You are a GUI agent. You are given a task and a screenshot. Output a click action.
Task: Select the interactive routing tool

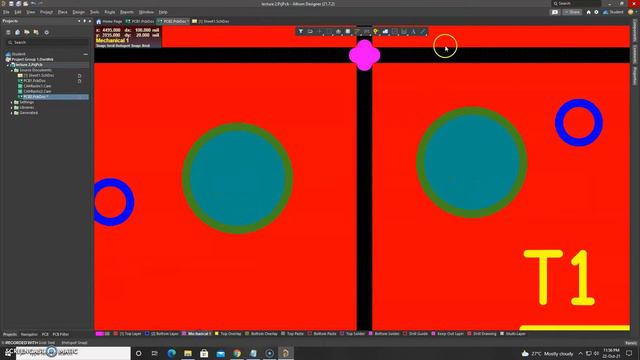click(357, 31)
